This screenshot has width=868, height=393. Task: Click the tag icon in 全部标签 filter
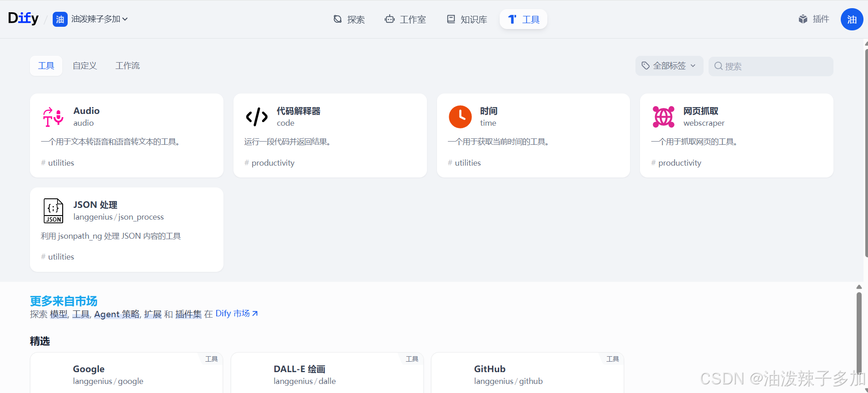point(645,66)
